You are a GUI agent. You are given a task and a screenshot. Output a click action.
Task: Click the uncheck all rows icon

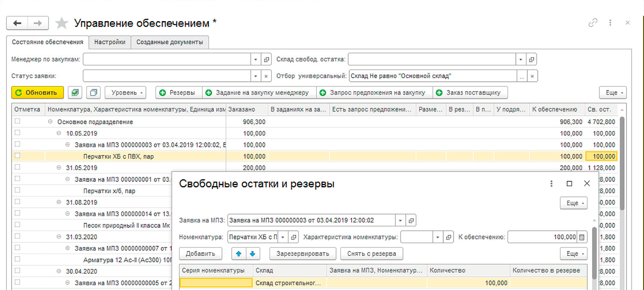pyautogui.click(x=93, y=92)
